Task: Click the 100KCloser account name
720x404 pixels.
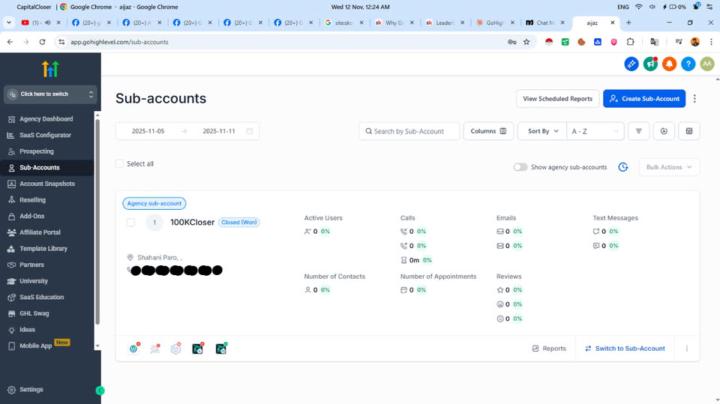Action: [192, 222]
